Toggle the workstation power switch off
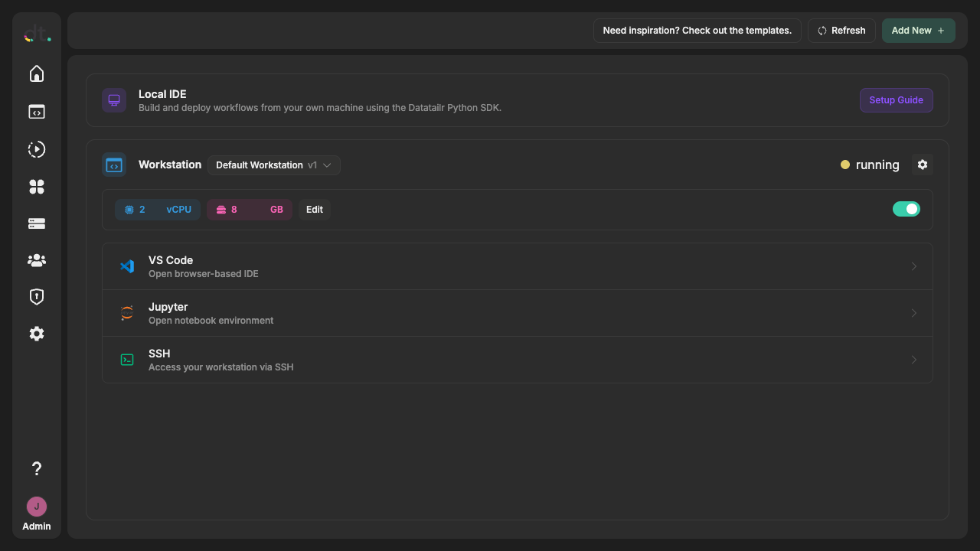 pos(906,208)
